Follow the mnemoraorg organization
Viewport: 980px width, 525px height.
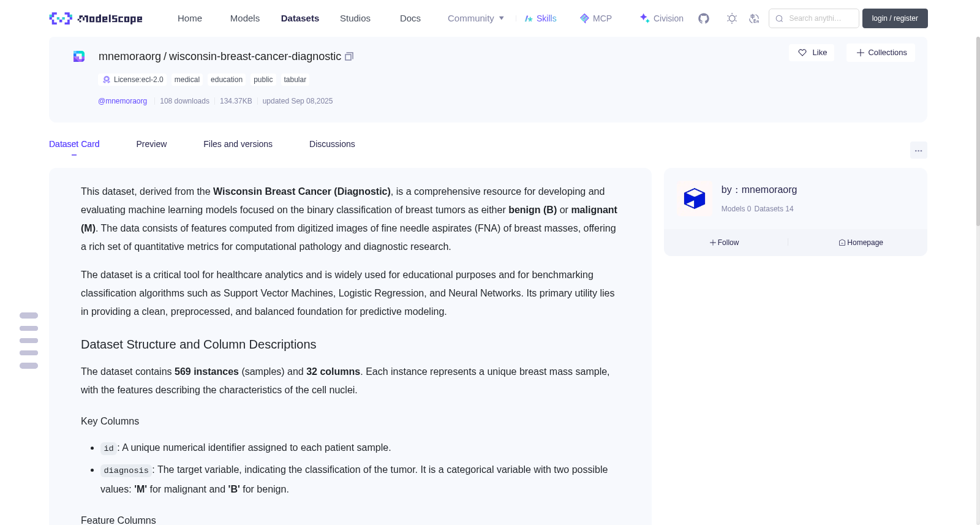pyautogui.click(x=725, y=243)
